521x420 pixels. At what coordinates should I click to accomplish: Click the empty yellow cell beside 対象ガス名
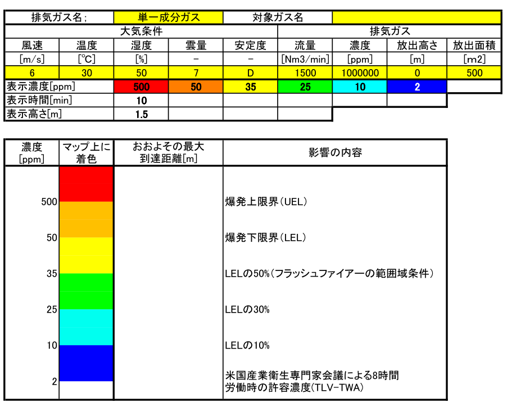point(416,17)
